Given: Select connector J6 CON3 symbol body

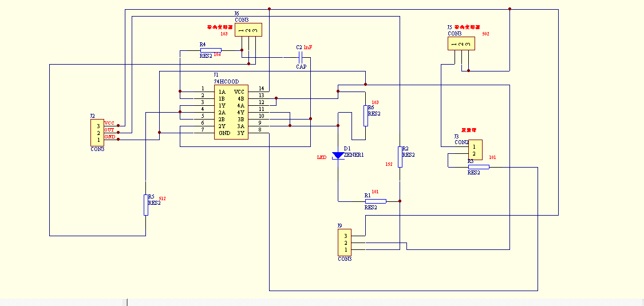Looking at the screenshot, I should 248,30.
